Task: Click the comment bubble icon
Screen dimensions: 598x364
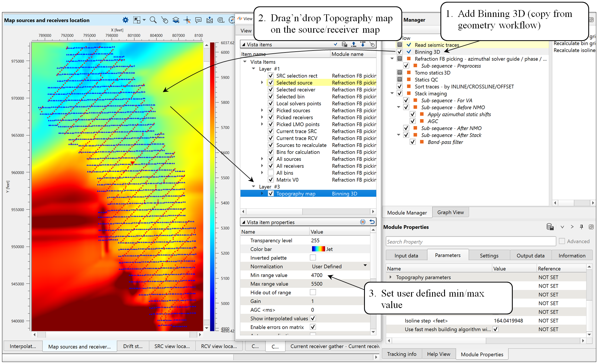Action: (198, 20)
